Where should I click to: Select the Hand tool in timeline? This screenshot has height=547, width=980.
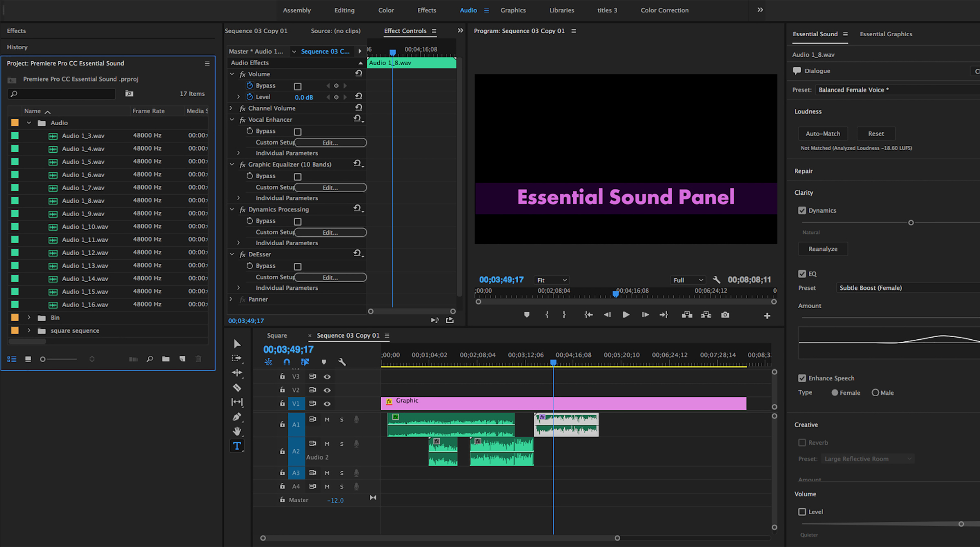pos(237,431)
